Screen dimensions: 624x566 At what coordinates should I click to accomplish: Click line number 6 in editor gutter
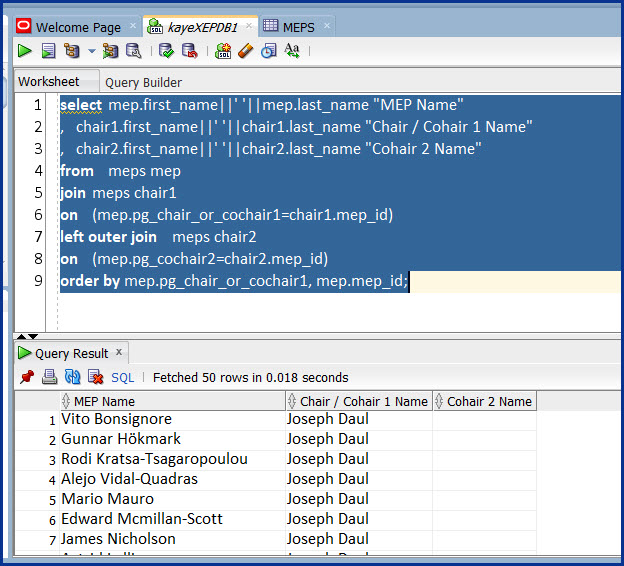(38, 215)
